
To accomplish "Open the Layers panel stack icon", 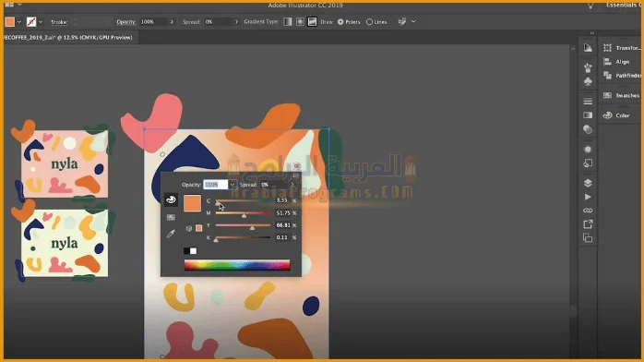I will coord(588,183).
